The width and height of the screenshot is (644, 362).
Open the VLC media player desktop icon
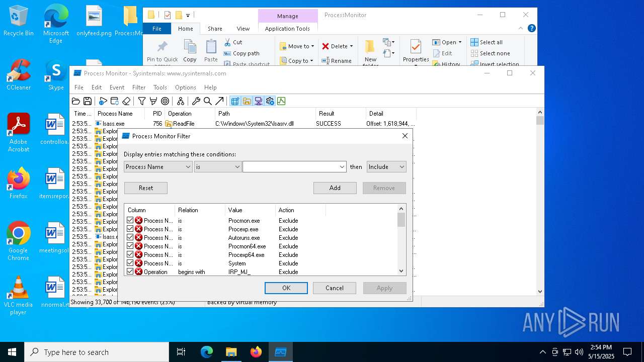click(19, 296)
